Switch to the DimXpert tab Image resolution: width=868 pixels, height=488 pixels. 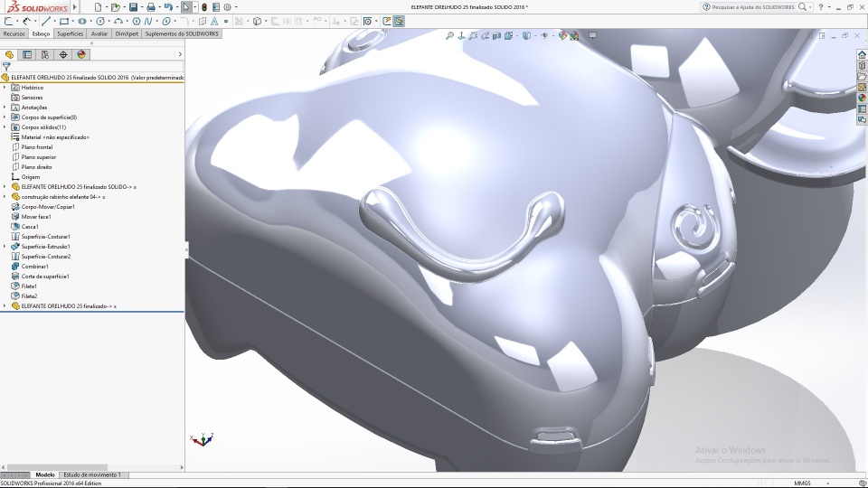127,33
